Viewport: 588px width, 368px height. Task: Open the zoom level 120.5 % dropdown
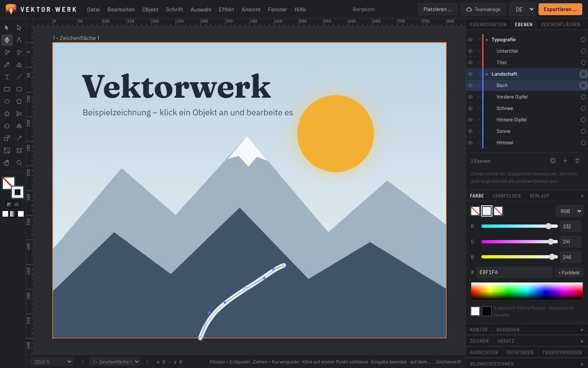coord(52,362)
